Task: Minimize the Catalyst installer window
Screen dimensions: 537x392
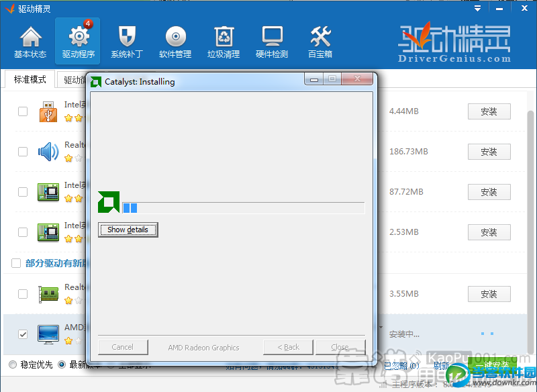Action: tap(313, 79)
